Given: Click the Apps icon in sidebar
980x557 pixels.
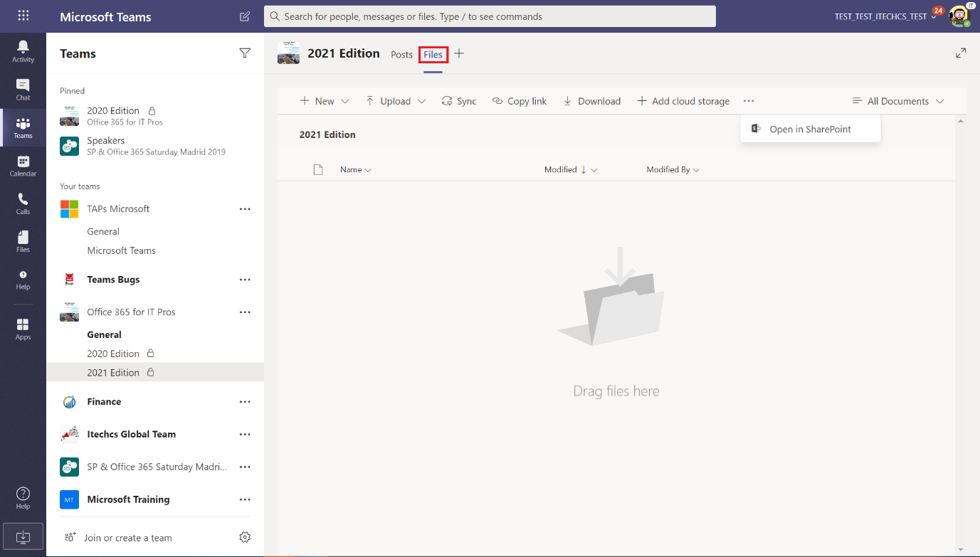Looking at the screenshot, I should [23, 329].
